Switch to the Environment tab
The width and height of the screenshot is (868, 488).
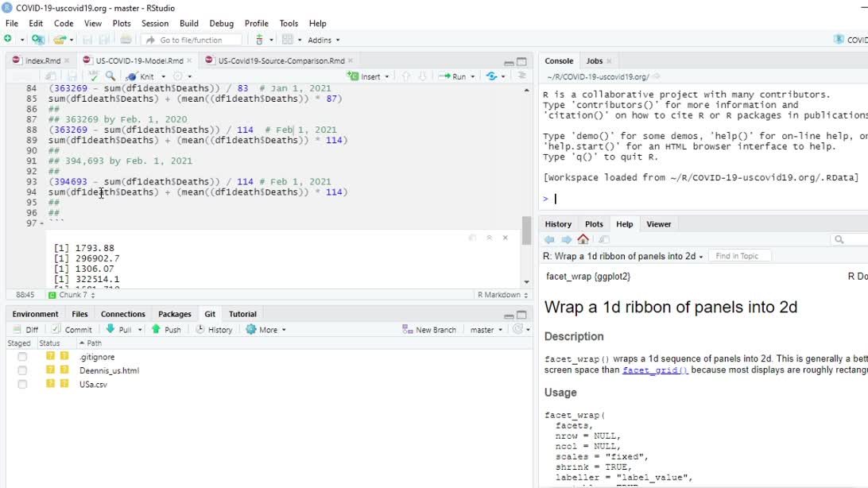click(36, 314)
